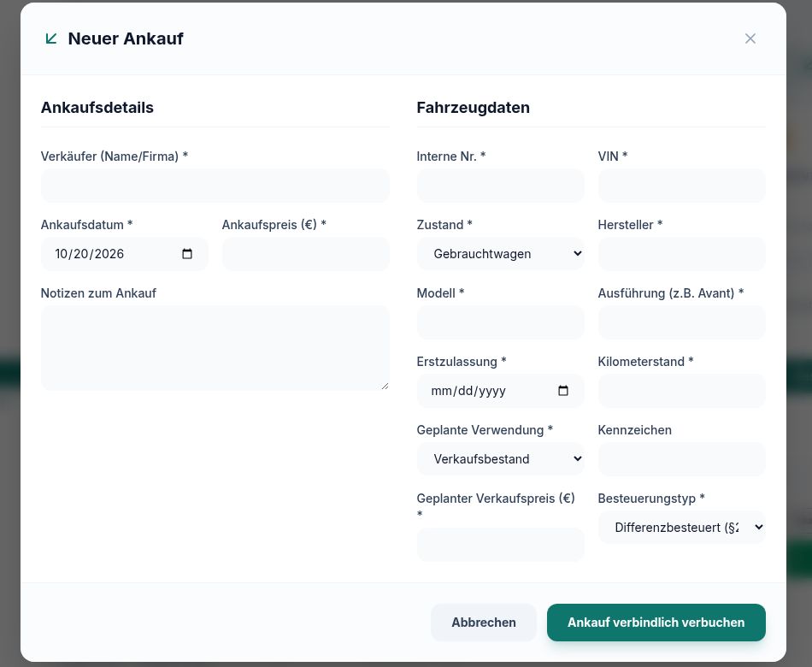Focus the Interne Nr. field
Viewport: 812px width, 667px height.
point(500,186)
